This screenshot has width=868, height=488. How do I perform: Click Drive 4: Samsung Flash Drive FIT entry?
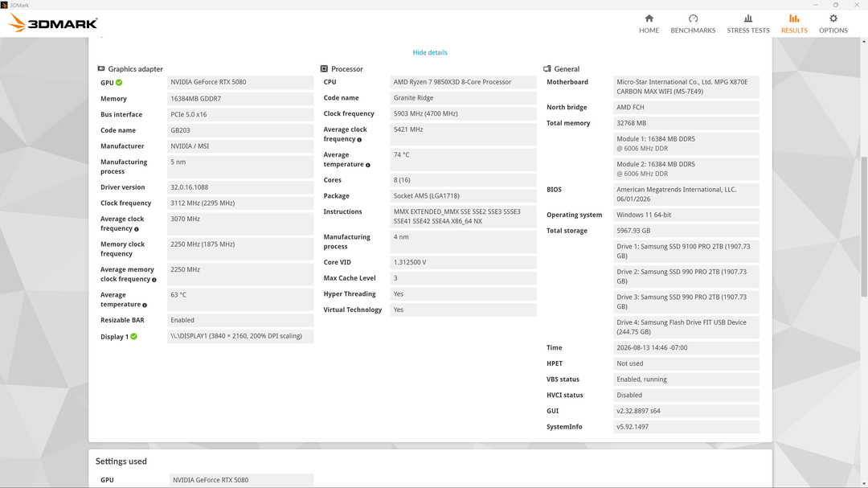pos(686,327)
